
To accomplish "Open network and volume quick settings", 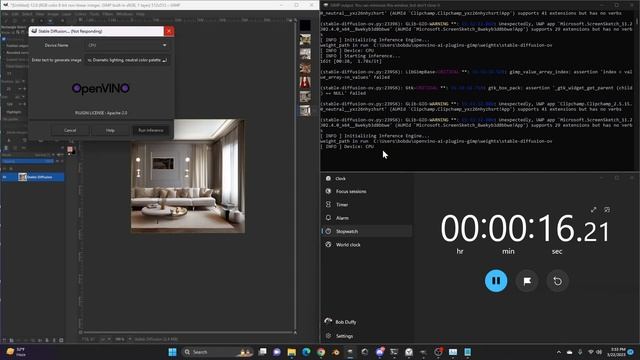I will [x=595, y=352].
